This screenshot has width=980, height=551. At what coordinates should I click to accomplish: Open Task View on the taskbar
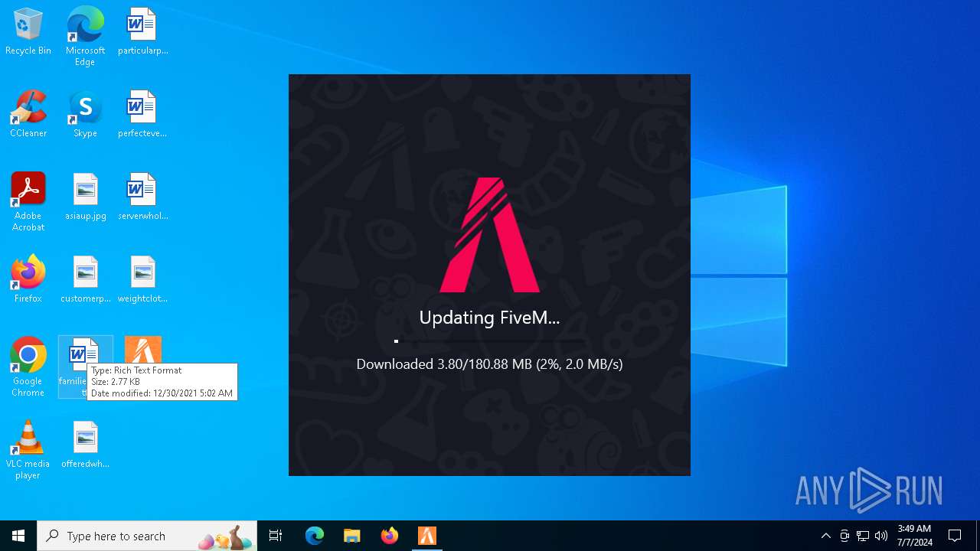coord(276,536)
